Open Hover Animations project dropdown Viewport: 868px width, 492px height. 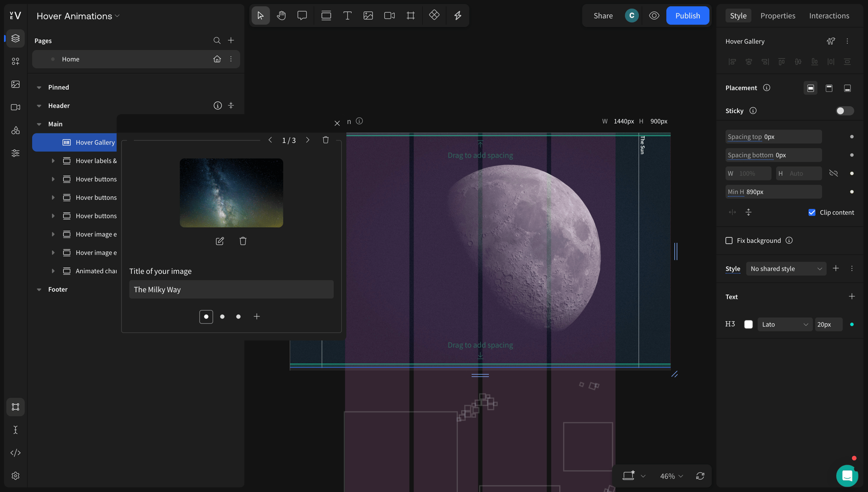(x=78, y=16)
